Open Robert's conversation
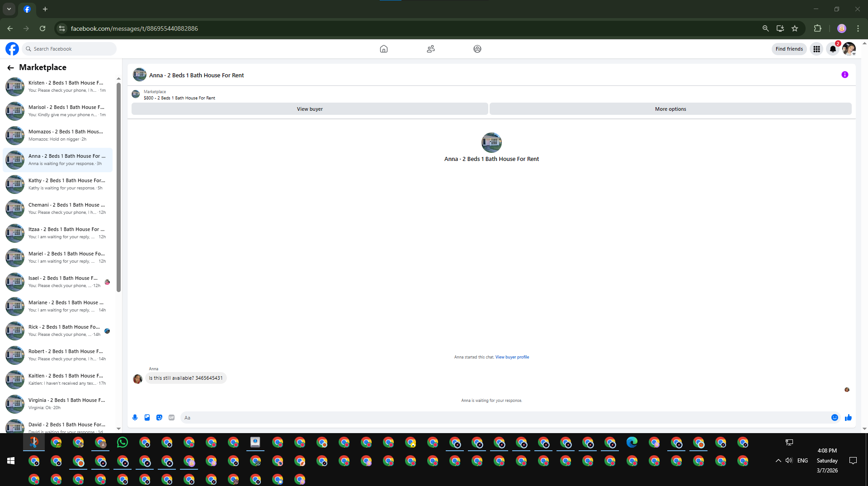This screenshot has height=486, width=868. [x=57, y=355]
